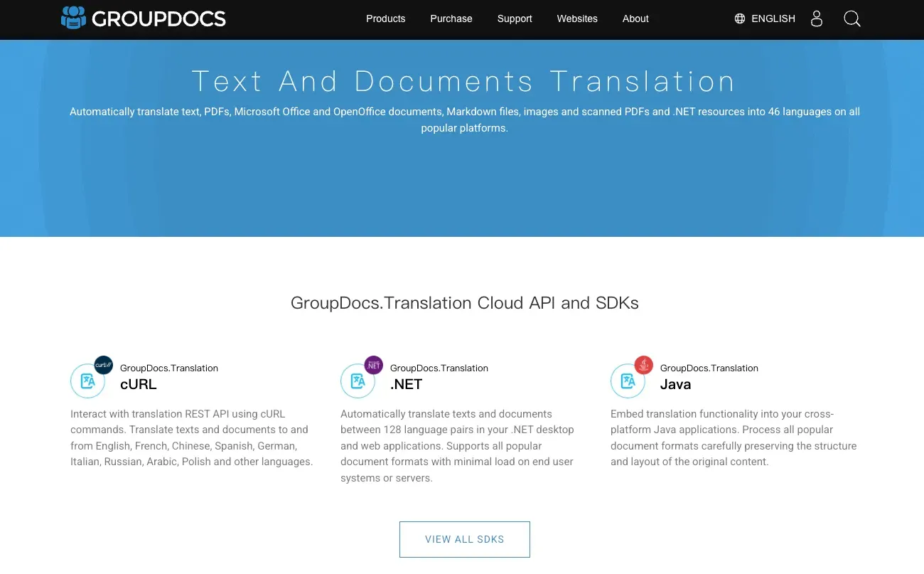Click GroupDocs.Translation label above Java

pos(709,368)
